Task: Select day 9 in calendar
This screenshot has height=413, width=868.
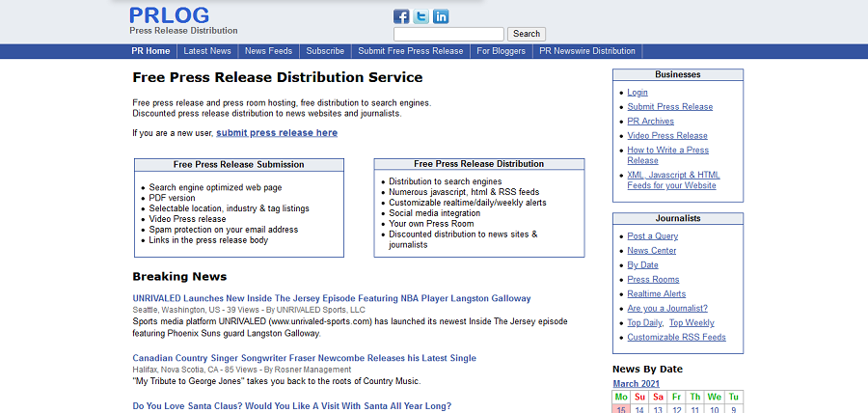Action: [733, 410]
